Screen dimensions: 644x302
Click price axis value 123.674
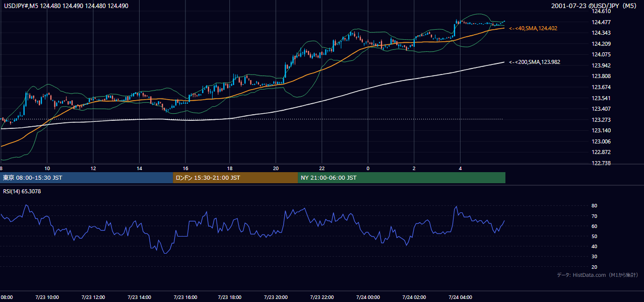coord(601,87)
